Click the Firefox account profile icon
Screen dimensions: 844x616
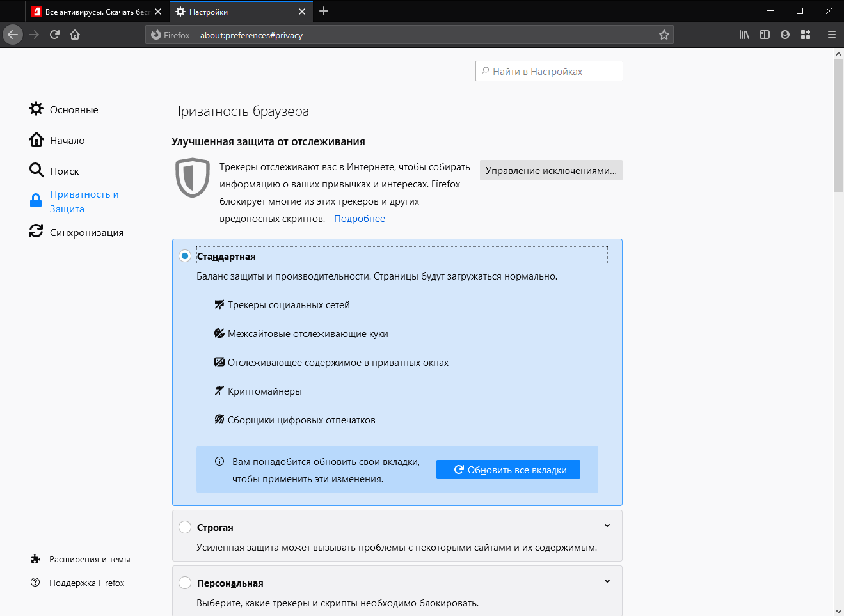(784, 35)
